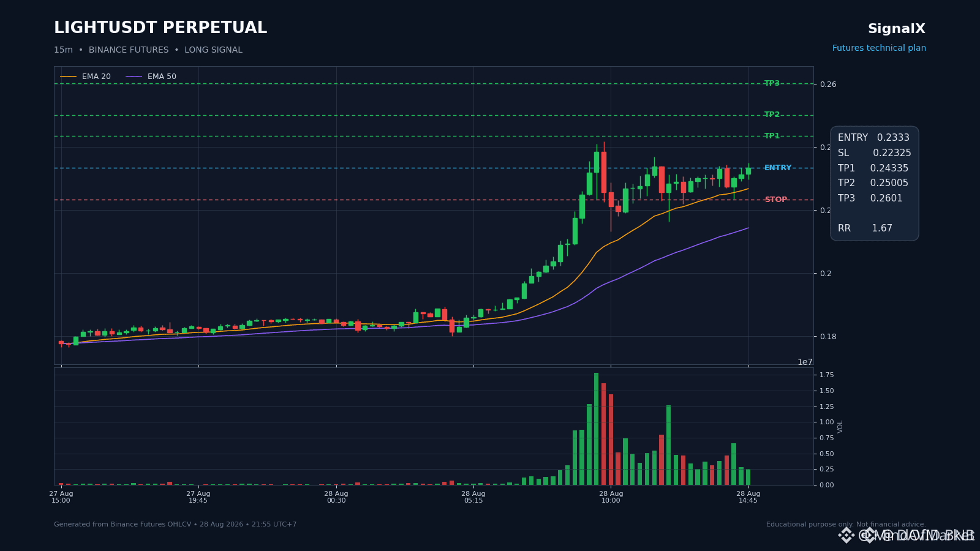Image resolution: width=980 pixels, height=551 pixels.
Task: Click the SL 0.22325 row in the info box
Action: (x=874, y=153)
